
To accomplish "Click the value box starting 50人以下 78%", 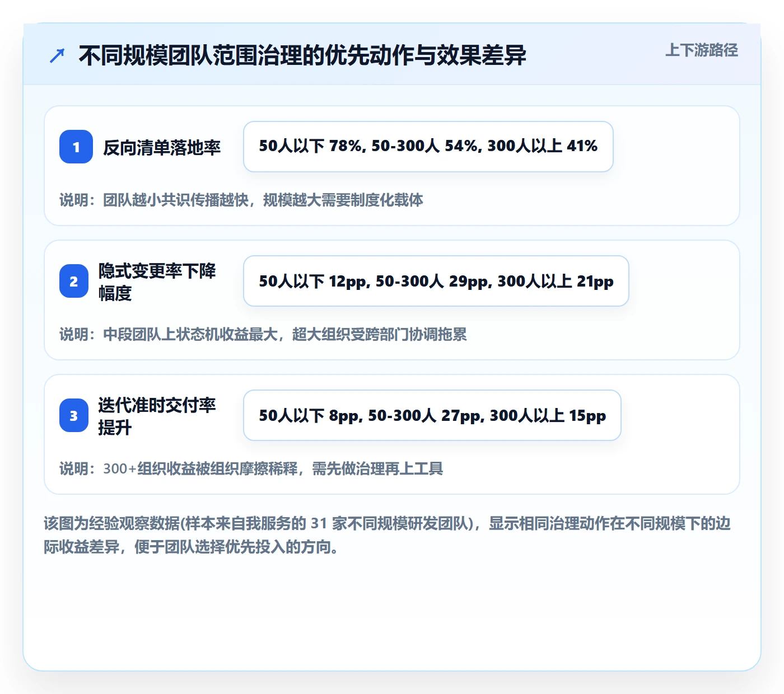I will [428, 147].
